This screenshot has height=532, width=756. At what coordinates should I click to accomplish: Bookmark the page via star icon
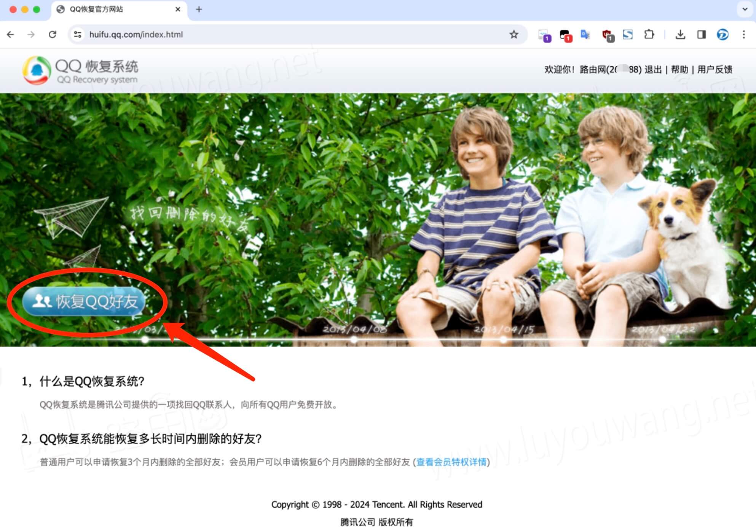pyautogui.click(x=514, y=34)
